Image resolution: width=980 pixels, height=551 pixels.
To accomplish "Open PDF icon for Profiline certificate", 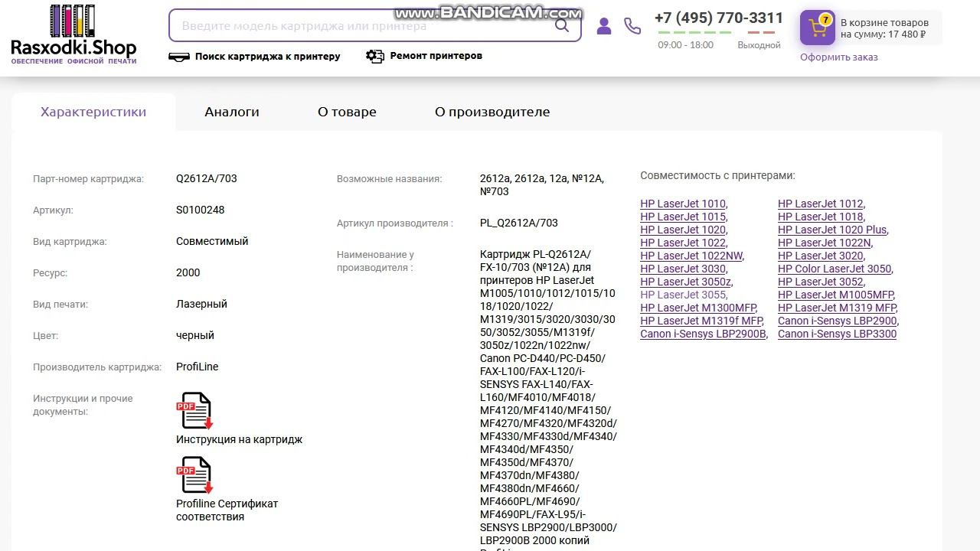I will point(194,475).
